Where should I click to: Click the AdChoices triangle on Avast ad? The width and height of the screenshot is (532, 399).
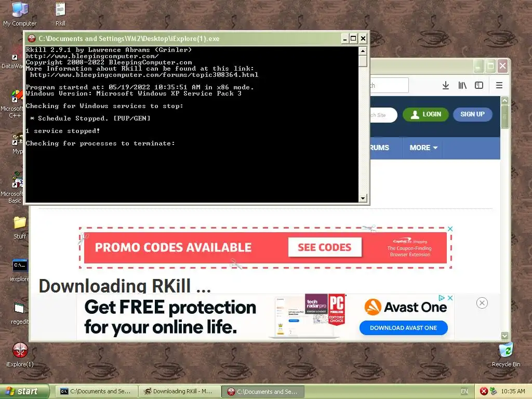(442, 298)
